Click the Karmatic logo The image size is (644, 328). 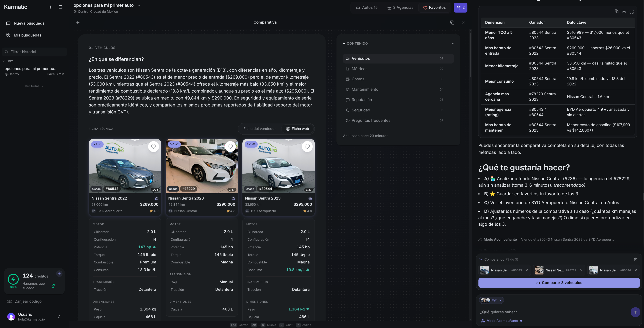(15, 7)
